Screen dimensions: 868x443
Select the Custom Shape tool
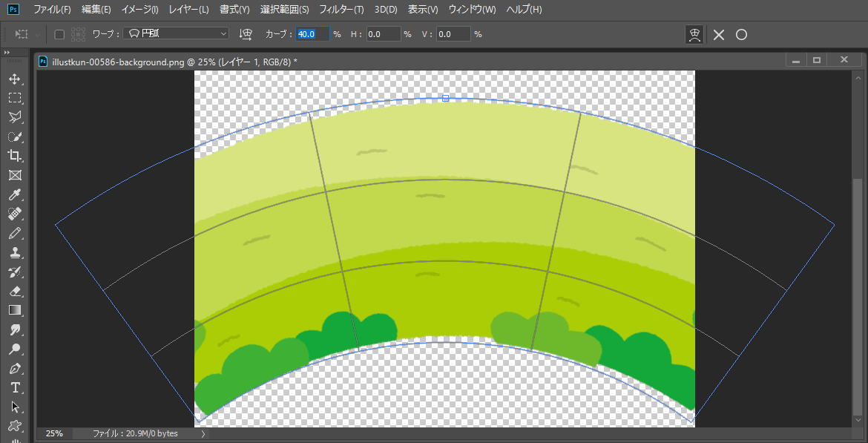pyautogui.click(x=15, y=426)
